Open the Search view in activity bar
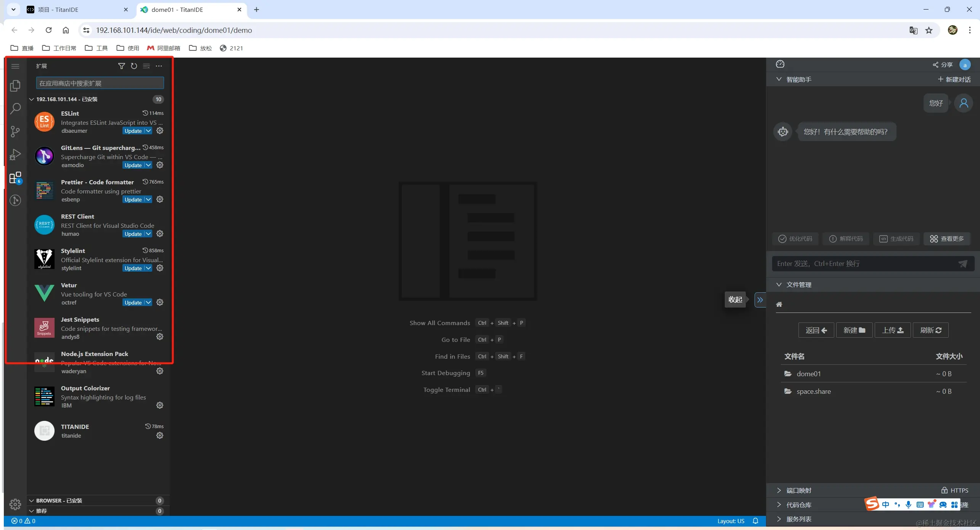Viewport: 980px width, 530px height. [x=15, y=109]
